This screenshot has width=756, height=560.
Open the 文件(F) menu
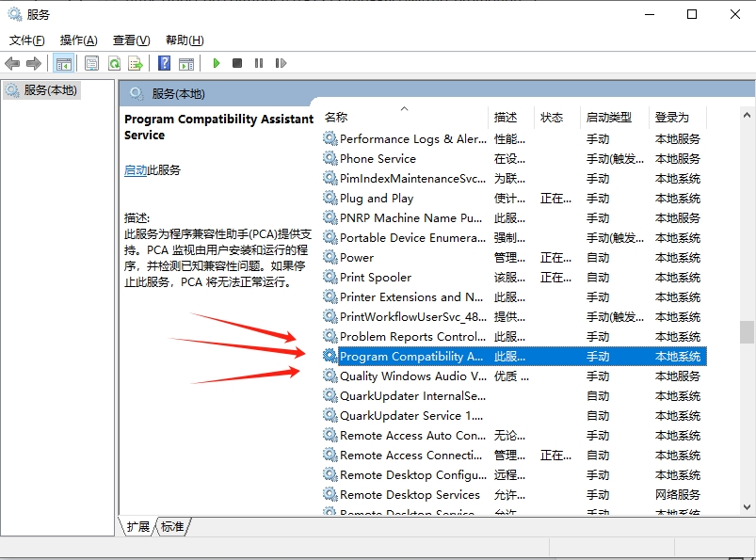pos(27,40)
